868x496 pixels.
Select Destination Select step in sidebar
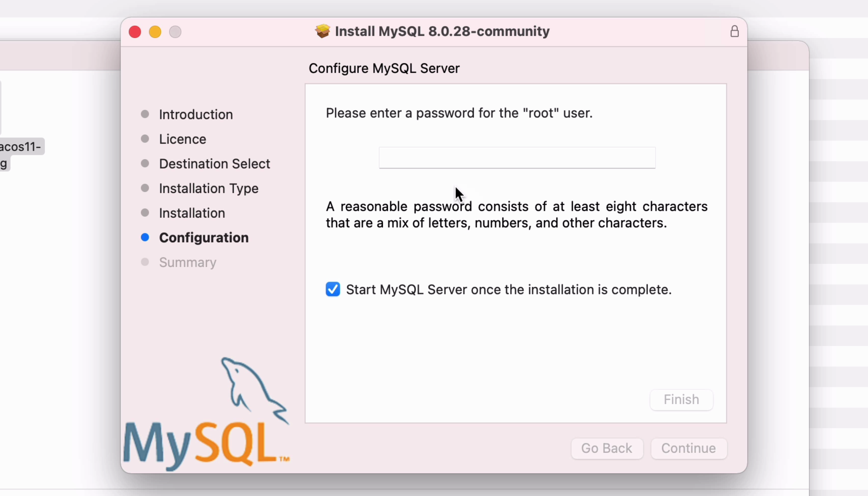coord(214,164)
